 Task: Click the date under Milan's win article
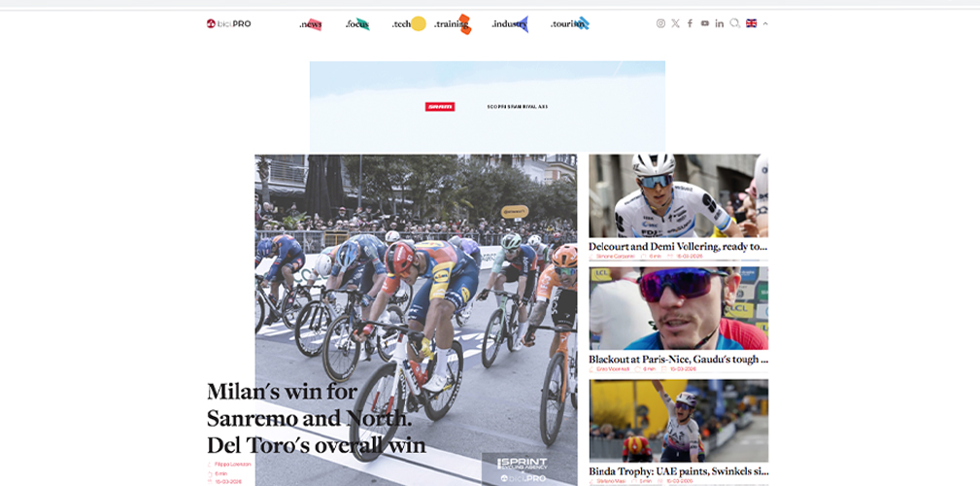(x=228, y=482)
